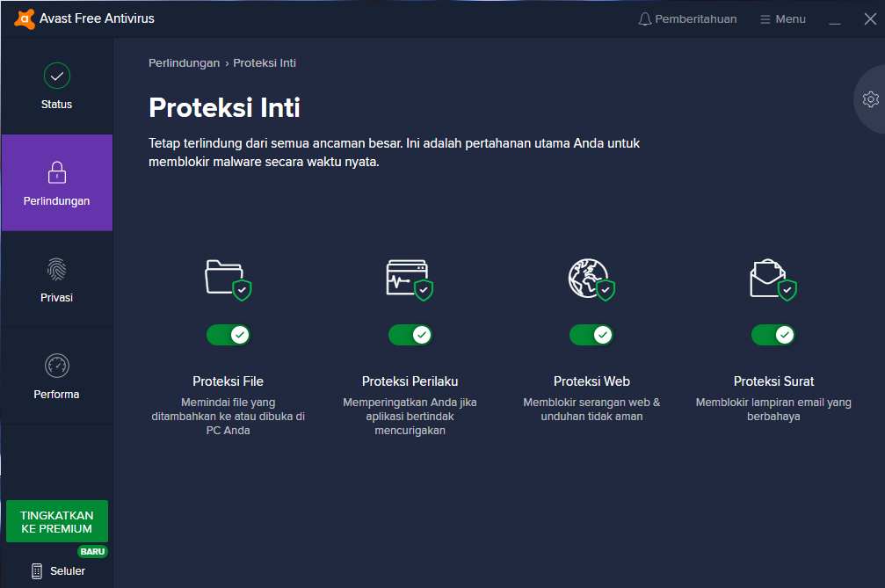
Task: Turn off Proteksi Perilaku switch
Action: (x=410, y=335)
